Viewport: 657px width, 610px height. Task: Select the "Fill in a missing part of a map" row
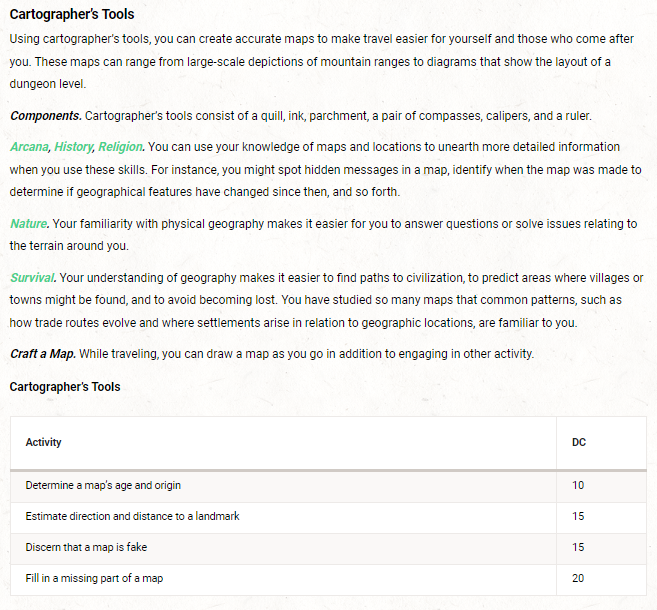click(x=96, y=578)
